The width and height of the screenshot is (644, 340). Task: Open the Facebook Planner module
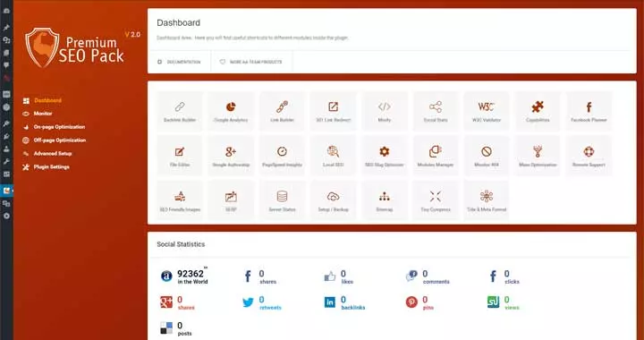pyautogui.click(x=589, y=111)
